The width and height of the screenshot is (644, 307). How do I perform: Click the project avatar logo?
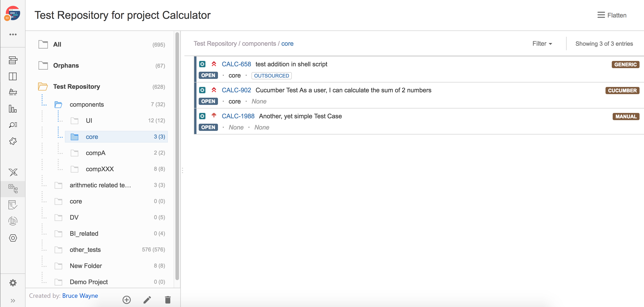click(13, 13)
